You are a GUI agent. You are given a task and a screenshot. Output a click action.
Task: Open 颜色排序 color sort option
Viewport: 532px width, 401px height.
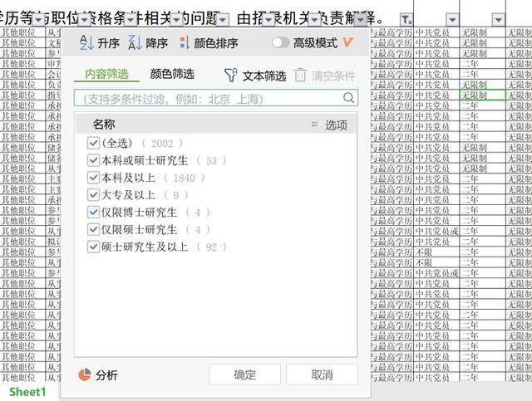209,43
